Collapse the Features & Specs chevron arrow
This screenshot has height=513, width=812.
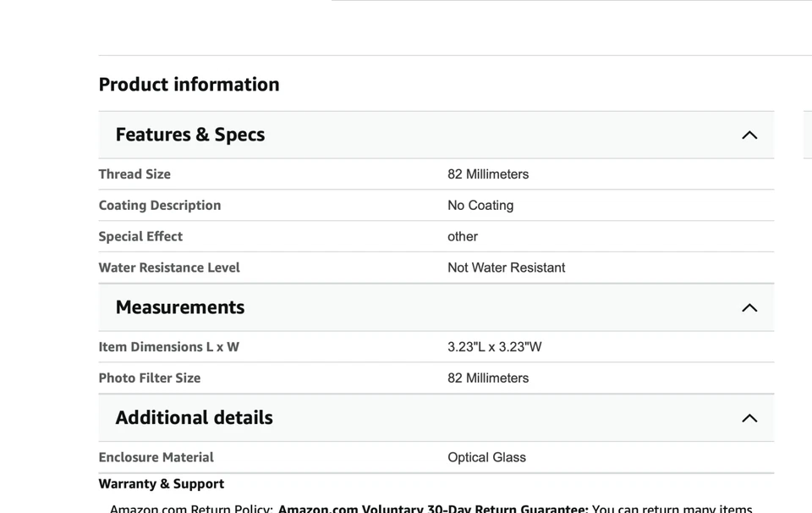[x=749, y=135]
